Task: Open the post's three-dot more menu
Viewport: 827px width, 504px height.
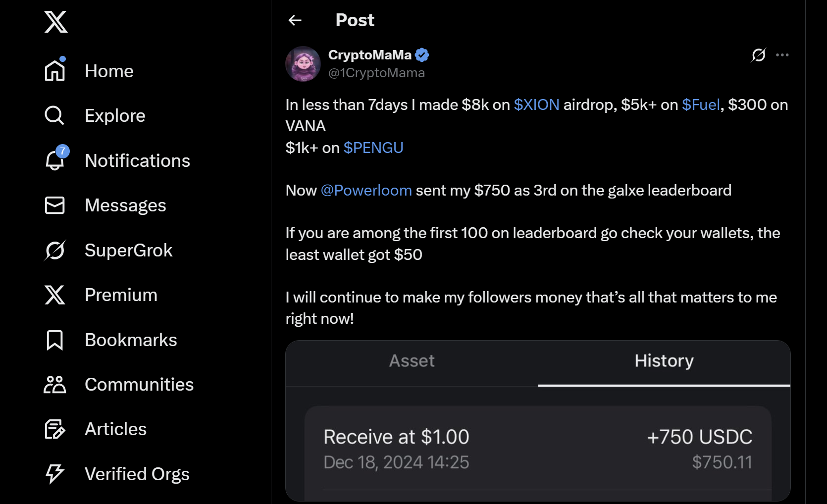Action: point(782,55)
